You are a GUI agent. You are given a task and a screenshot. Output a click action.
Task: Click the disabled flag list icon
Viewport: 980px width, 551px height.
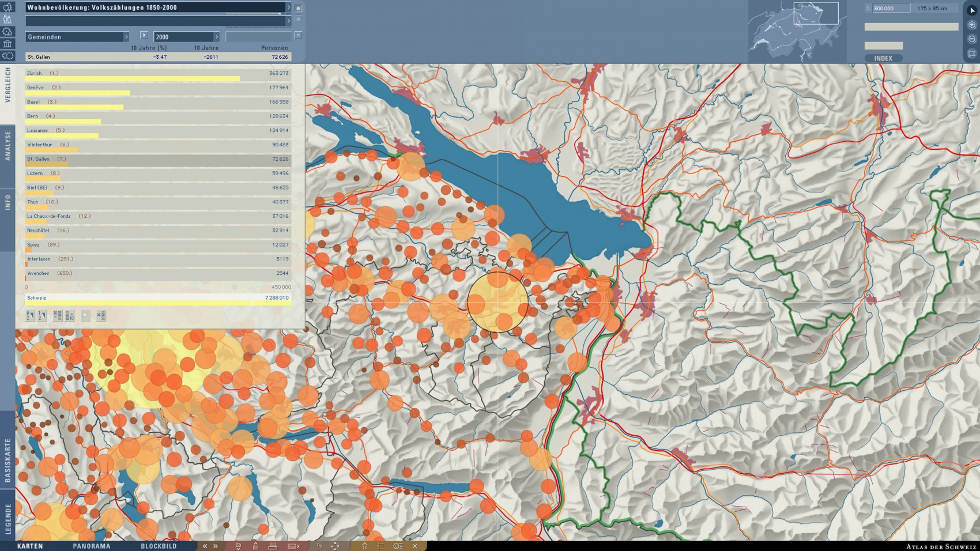tap(85, 315)
